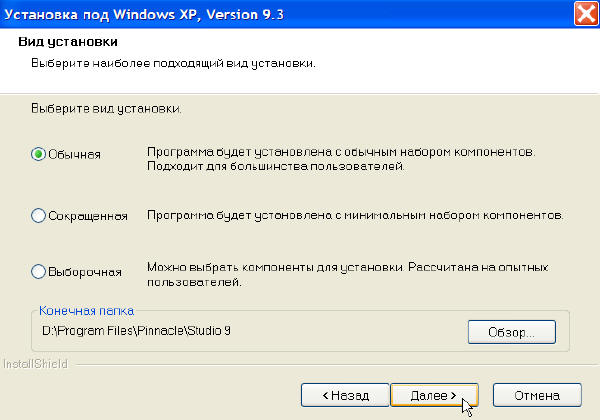Pick the Выборочная radio button circle
This screenshot has width=600, height=420.
point(39,271)
